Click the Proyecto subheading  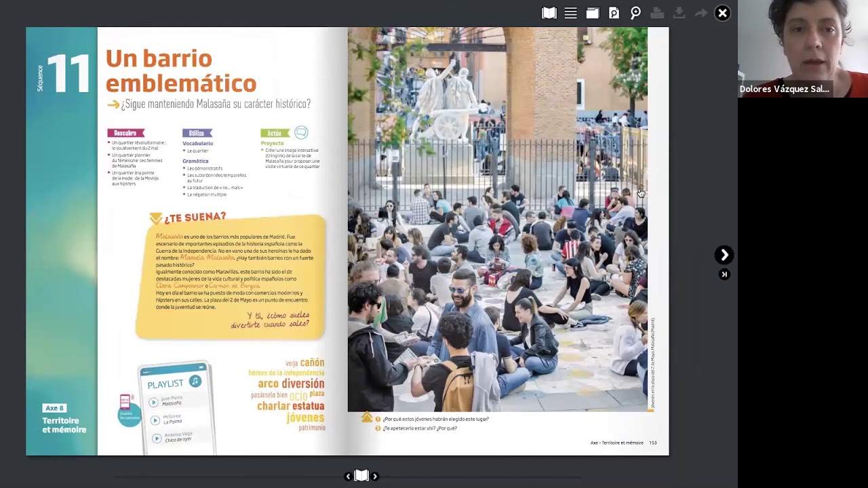click(x=273, y=144)
